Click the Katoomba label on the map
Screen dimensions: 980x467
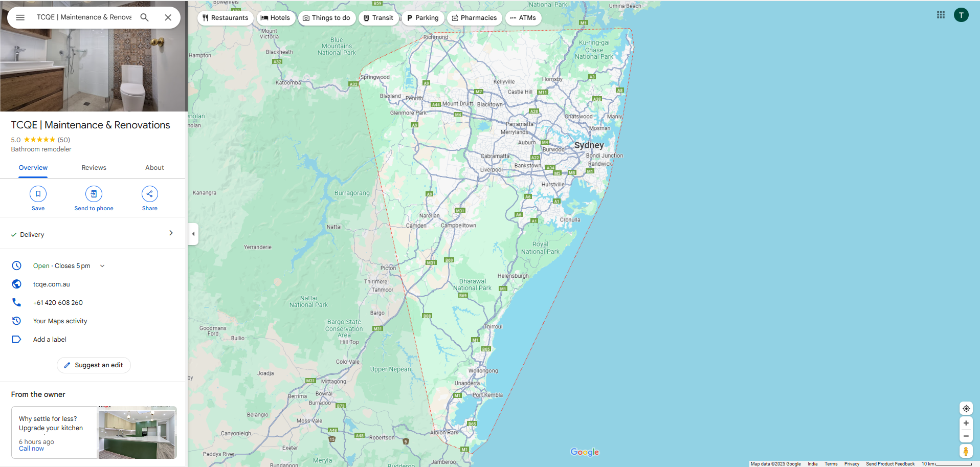pyautogui.click(x=288, y=83)
